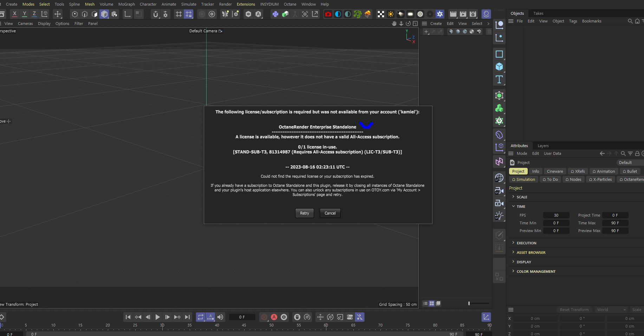The width and height of the screenshot is (644, 336).
Task: Switch to Edges mode icon
Action: (x=84, y=14)
